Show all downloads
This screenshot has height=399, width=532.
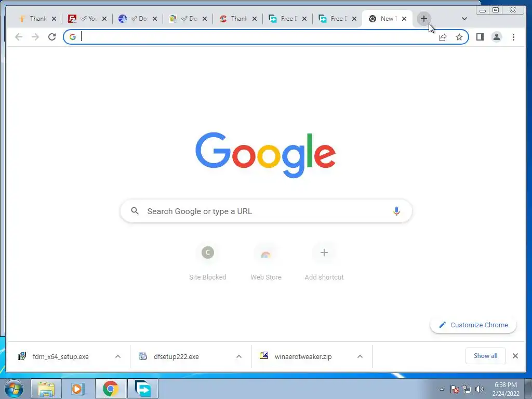point(486,356)
